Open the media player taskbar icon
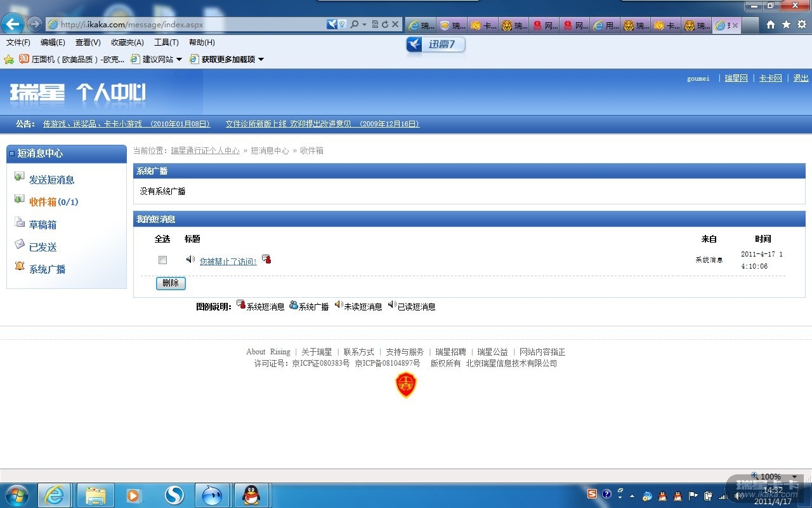 click(134, 495)
